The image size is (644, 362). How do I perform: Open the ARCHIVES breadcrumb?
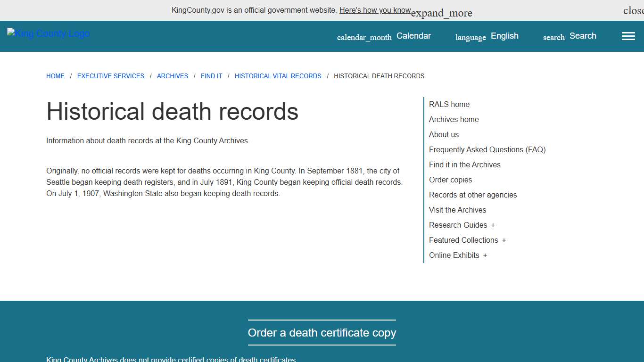[173, 76]
